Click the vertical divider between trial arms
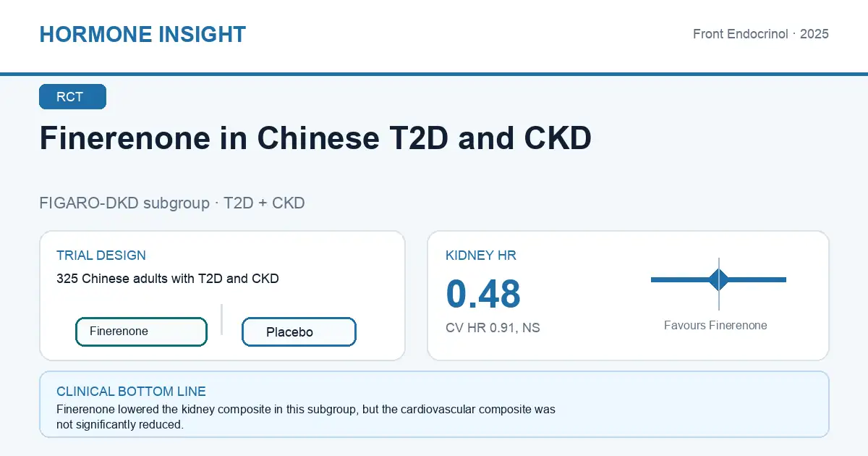The image size is (868, 456). (x=221, y=319)
